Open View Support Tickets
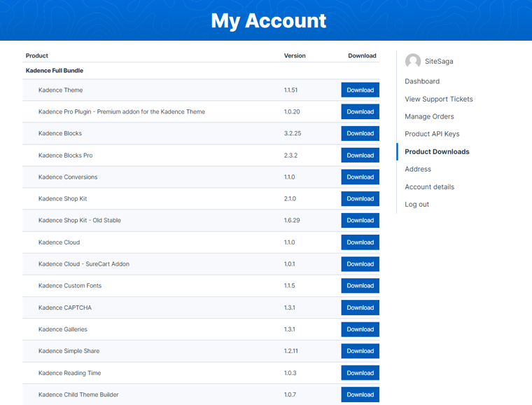This screenshot has height=405, width=532. 439,99
